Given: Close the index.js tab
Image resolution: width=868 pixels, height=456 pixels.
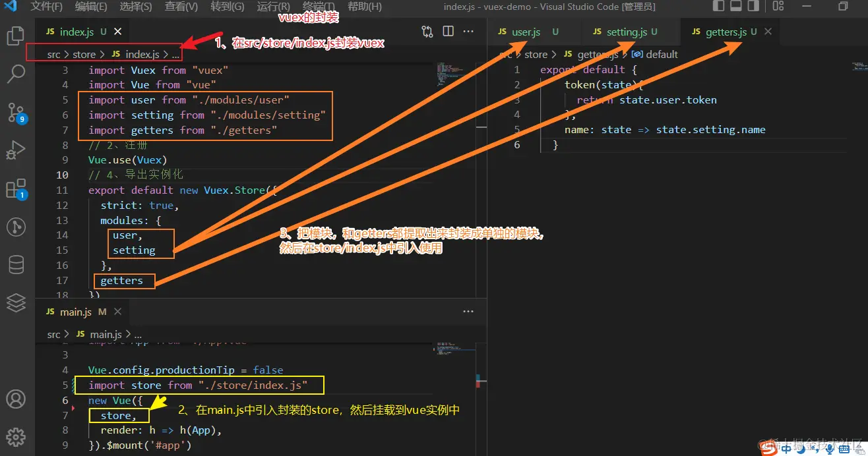Looking at the screenshot, I should pos(117,32).
